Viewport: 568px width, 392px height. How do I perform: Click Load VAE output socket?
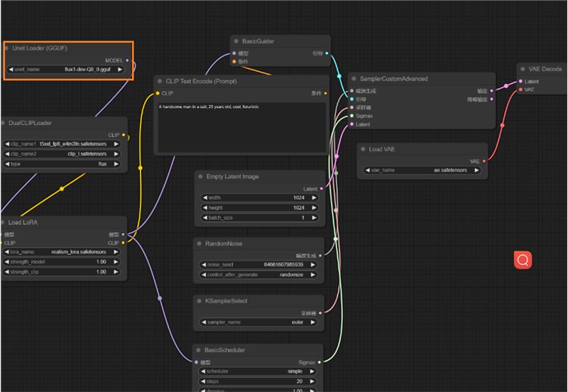(484, 161)
